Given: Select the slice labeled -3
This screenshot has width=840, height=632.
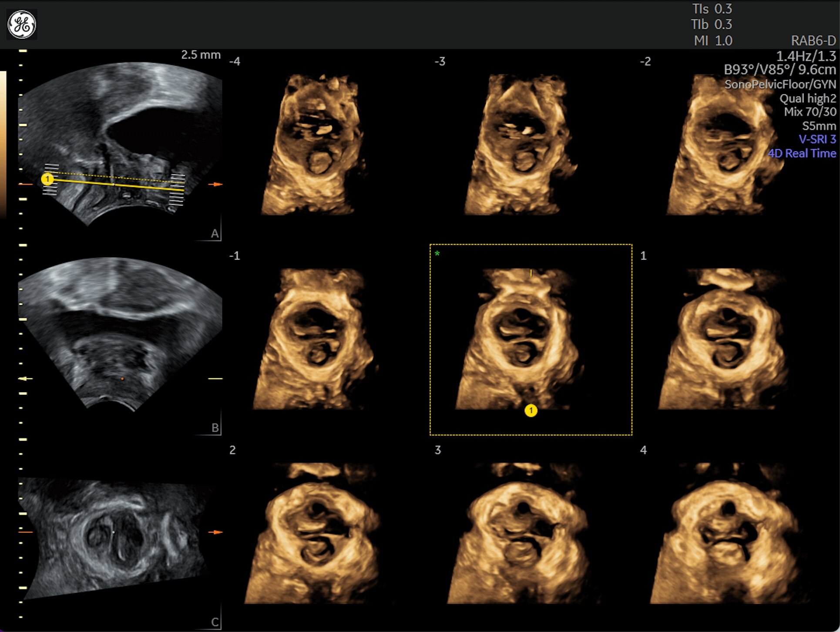Looking at the screenshot, I should [520, 144].
